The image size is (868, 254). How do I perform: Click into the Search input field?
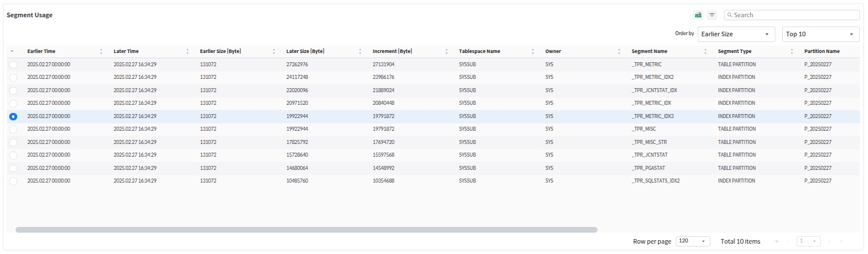(794, 15)
